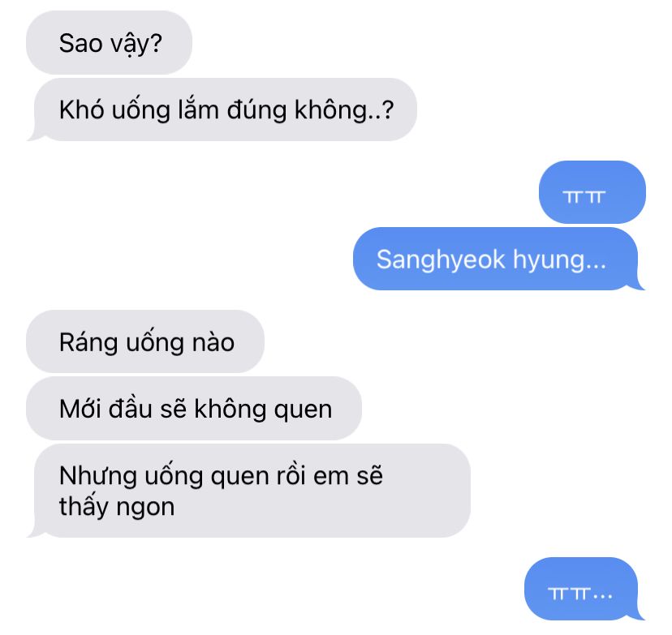Click the word "Sao" in the first bubble
Screen dimensions: 672x635
coord(80,43)
